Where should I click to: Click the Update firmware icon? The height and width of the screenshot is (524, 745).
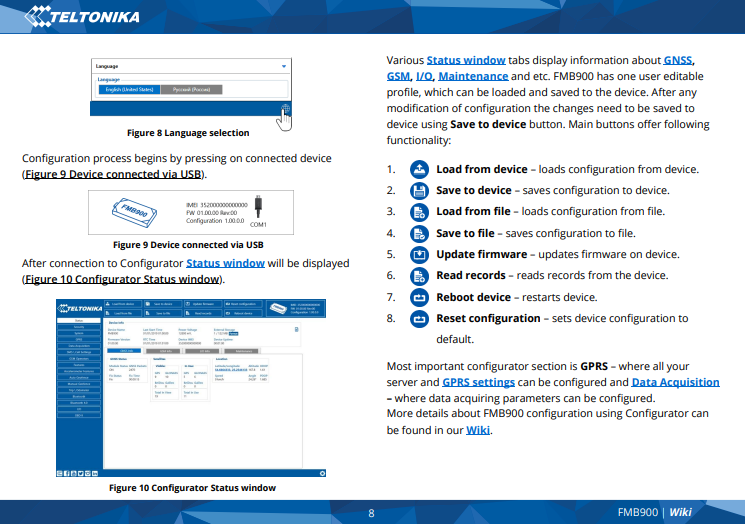[420, 254]
